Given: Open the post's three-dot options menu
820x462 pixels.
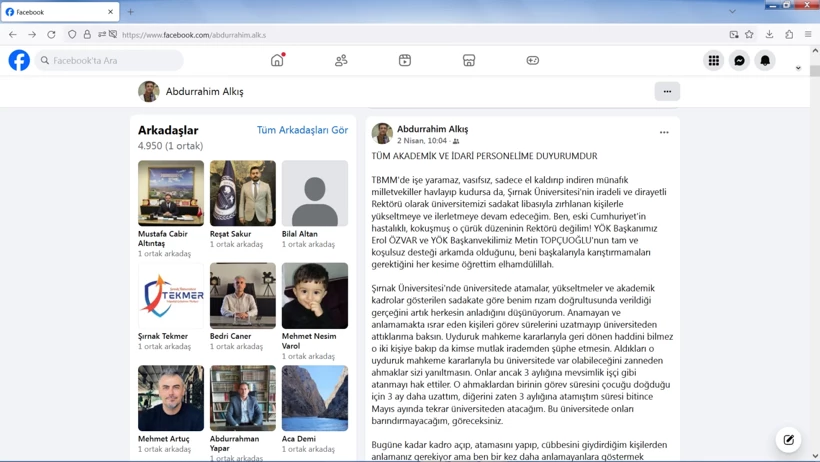Looking at the screenshot, I should [664, 132].
